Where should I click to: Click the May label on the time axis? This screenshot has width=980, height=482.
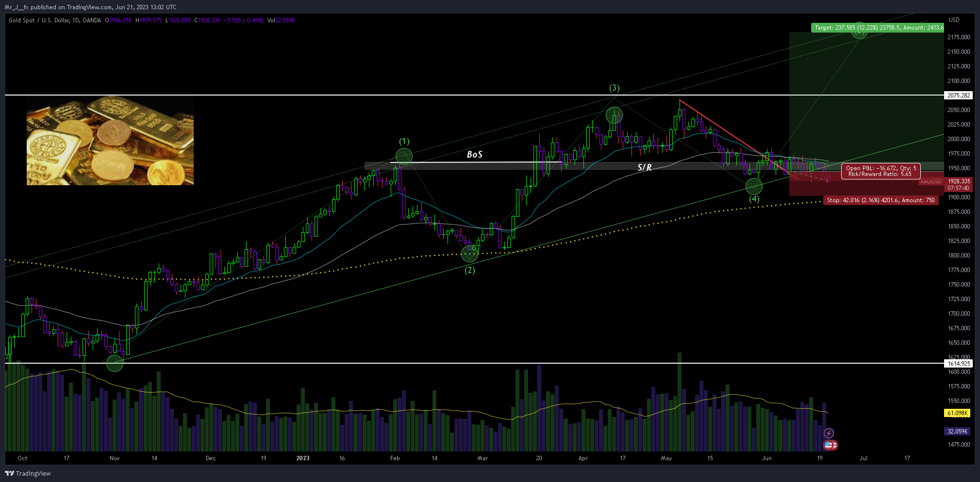coord(666,458)
